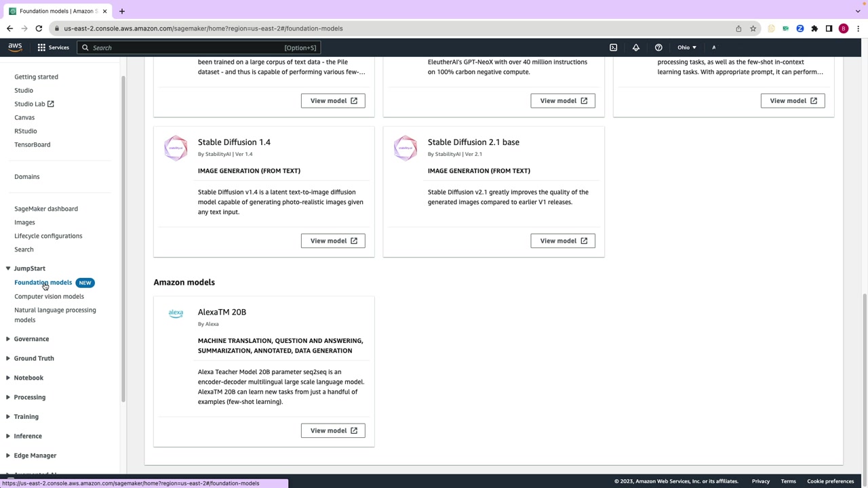The width and height of the screenshot is (868, 488).
Task: Focus the AWS console search field
Action: (198, 47)
